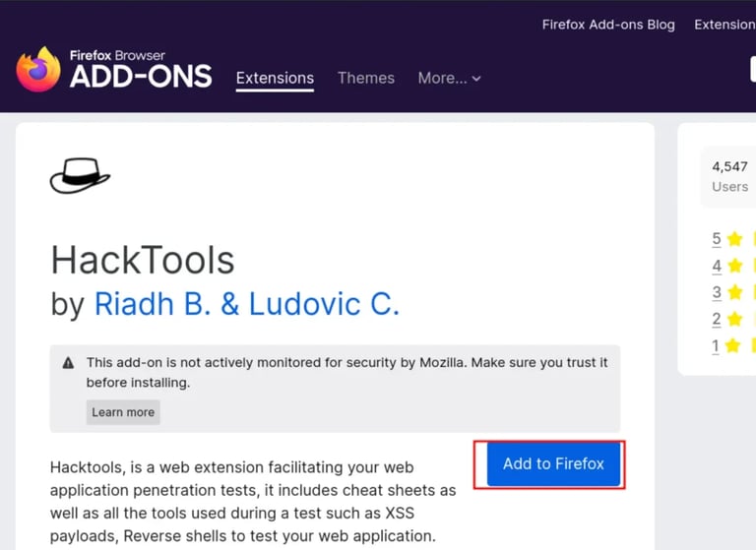Click the HackTools hat icon

click(80, 175)
